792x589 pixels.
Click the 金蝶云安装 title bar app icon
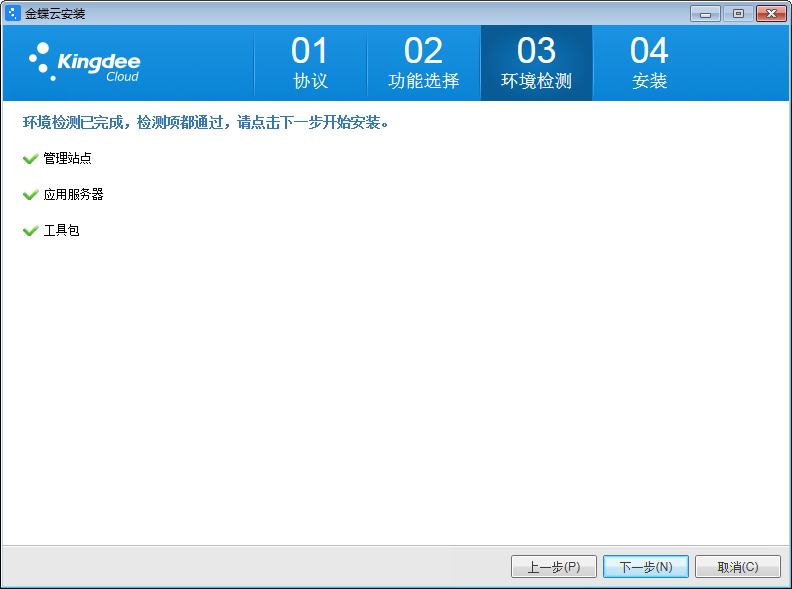click(12, 13)
